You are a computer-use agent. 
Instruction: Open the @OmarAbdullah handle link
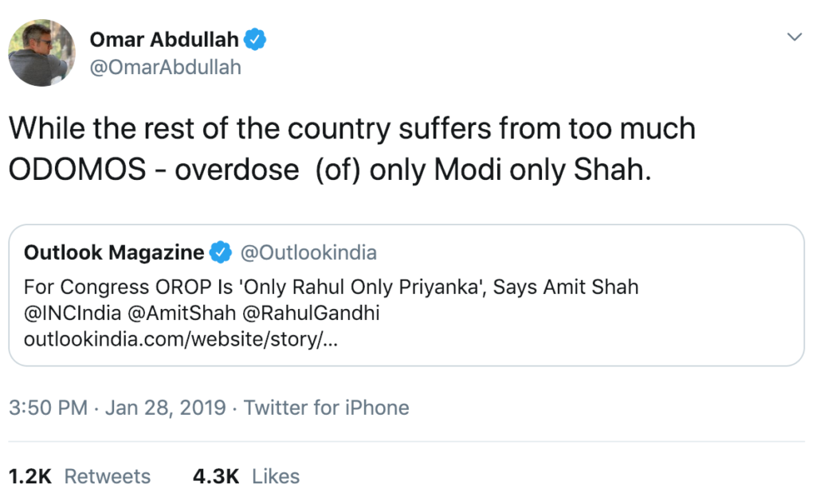[165, 68]
